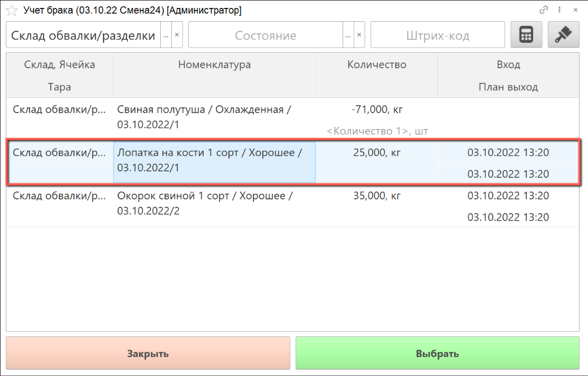Sort by Номенклатура column header
588x376 pixels.
coord(214,65)
